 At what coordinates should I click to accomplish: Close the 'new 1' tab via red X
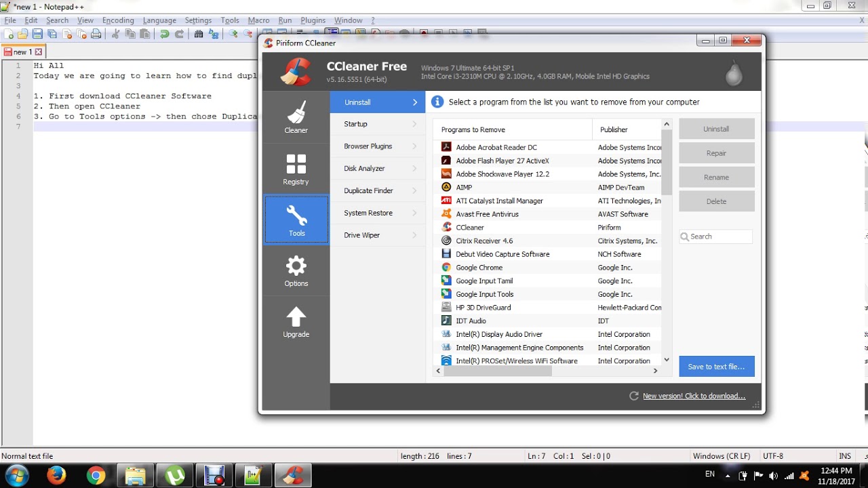click(x=39, y=52)
